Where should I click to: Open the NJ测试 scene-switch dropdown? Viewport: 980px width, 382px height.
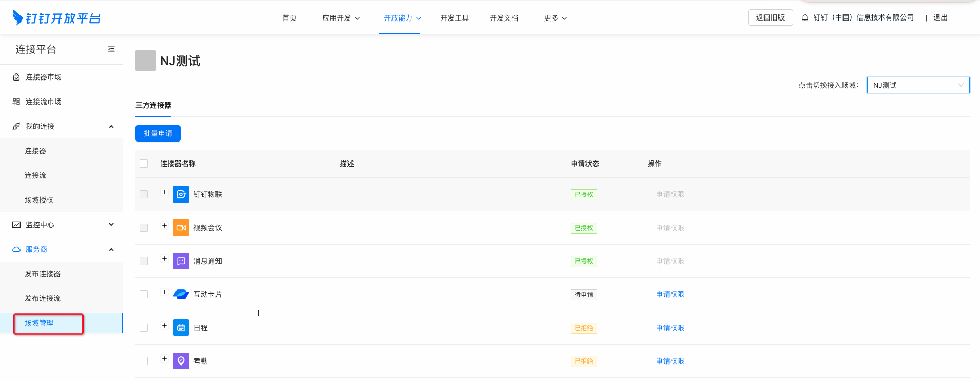pos(918,85)
